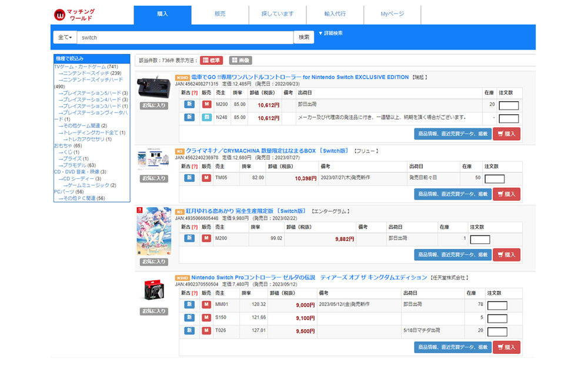The image size is (588, 368).
Task: Click order quantity field for TM05 row
Action: click(495, 179)
